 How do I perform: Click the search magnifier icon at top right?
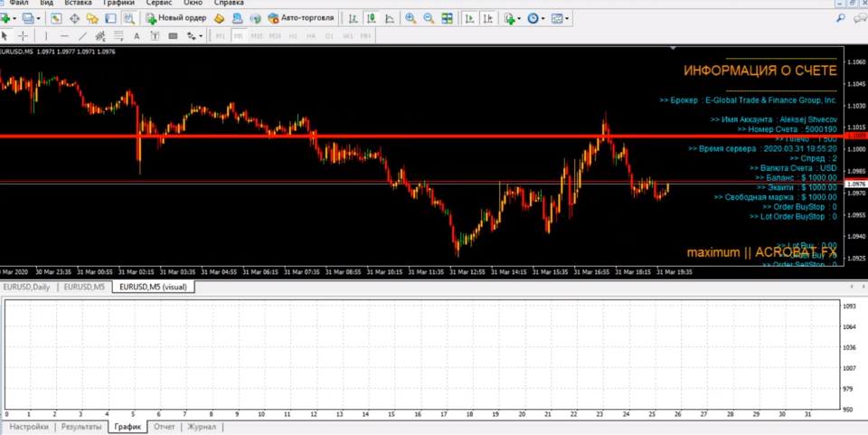[x=840, y=18]
